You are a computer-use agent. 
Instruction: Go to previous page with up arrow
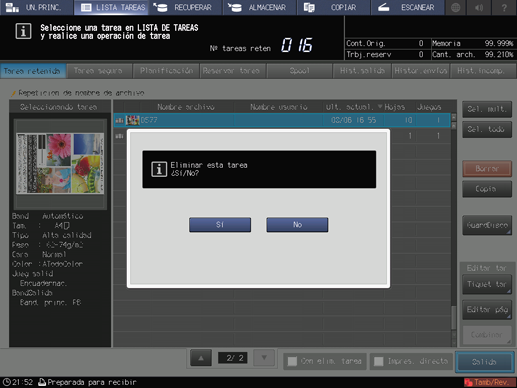pos(201,358)
